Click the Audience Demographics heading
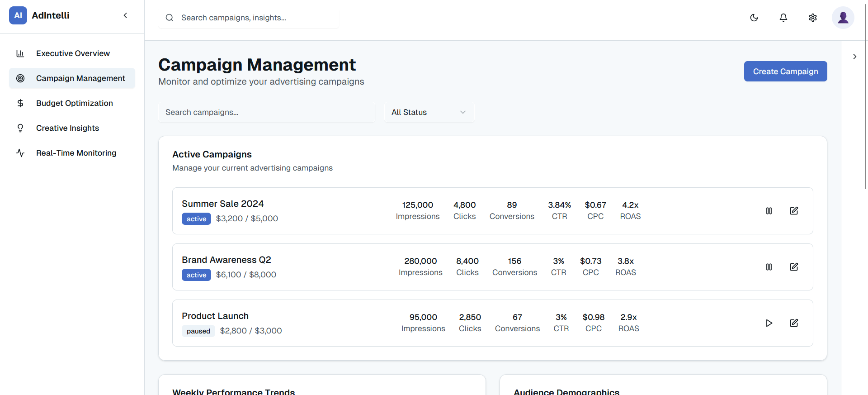Viewport: 868px width, 395px height. [x=566, y=392]
